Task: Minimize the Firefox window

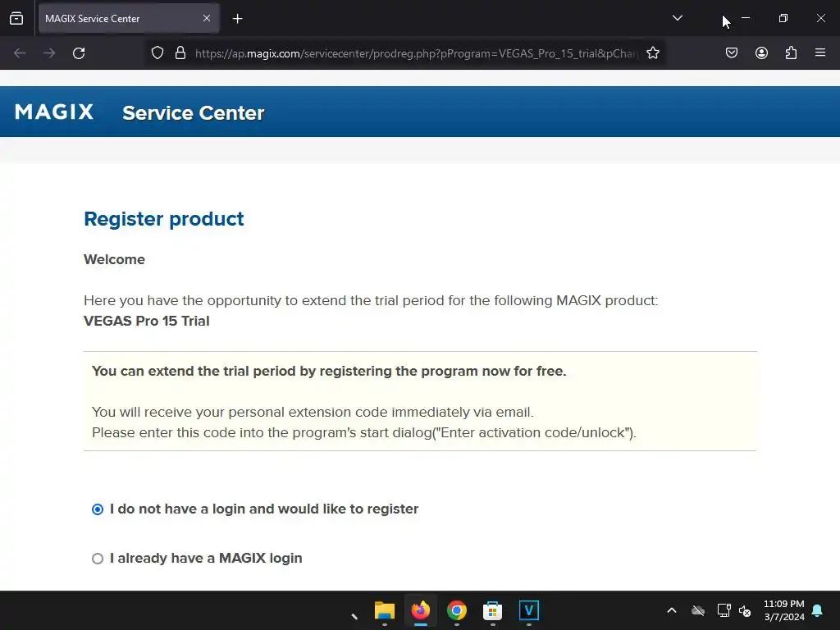Action: coord(746,18)
